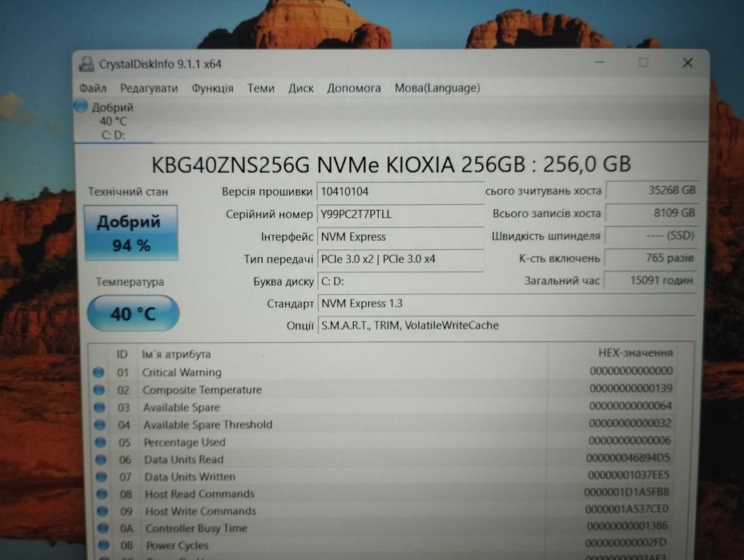This screenshot has width=744, height=560.
Task: Select the Controller Busy Time attribute name
Action: [196, 528]
